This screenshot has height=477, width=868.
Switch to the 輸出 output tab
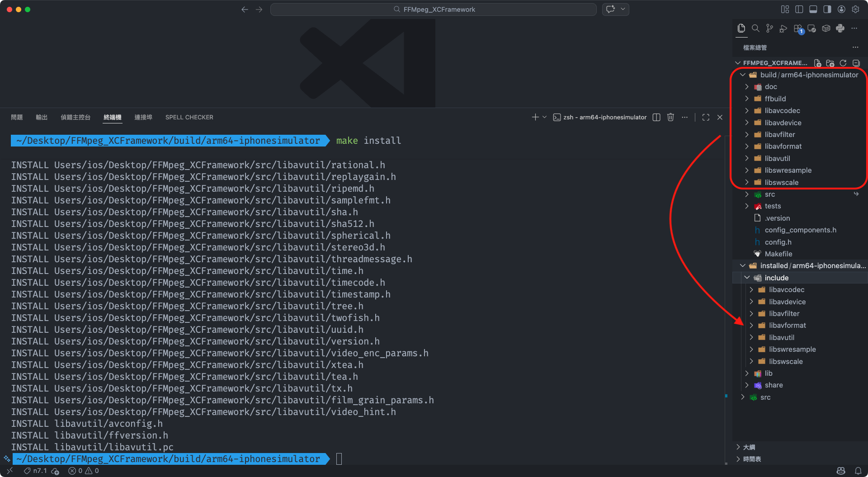click(42, 117)
